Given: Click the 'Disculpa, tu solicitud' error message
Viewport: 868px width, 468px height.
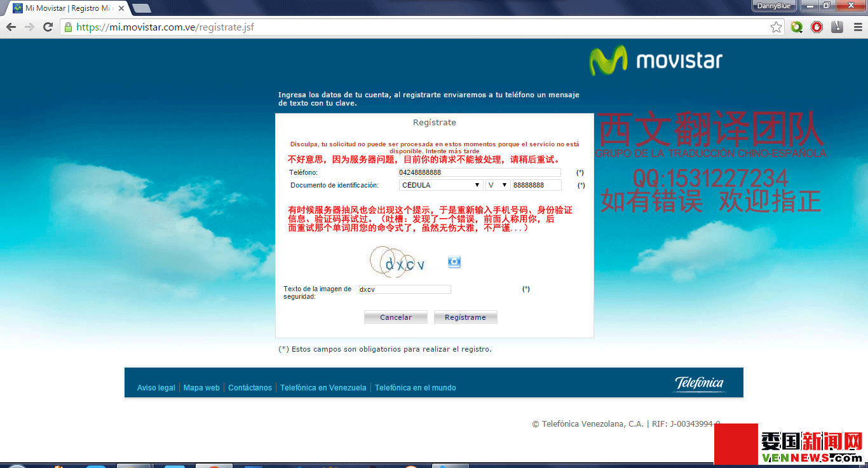Looking at the screenshot, I should (x=435, y=148).
